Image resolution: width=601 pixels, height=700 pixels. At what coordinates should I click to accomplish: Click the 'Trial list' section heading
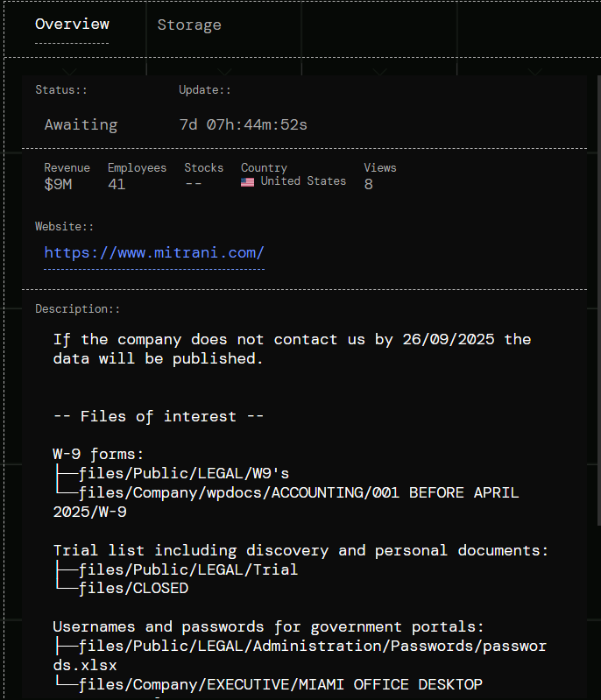tap(300, 550)
